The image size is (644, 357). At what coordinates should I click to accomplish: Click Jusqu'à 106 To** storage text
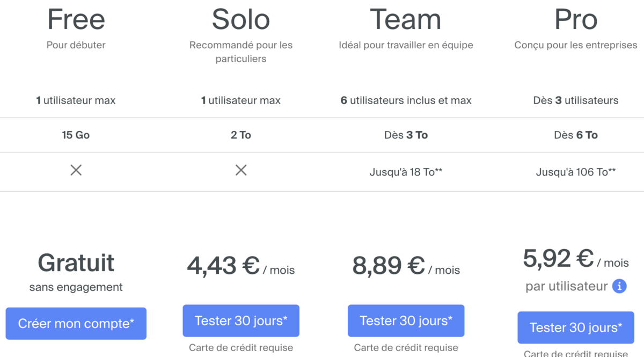[576, 172]
